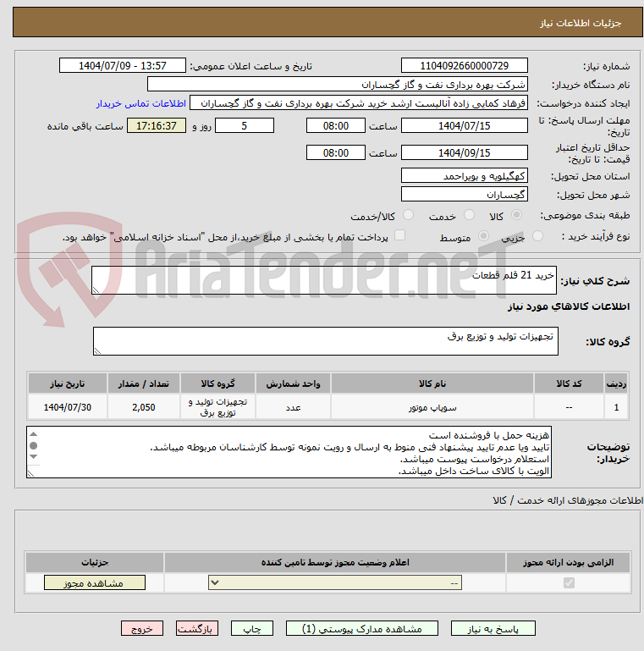The width and height of the screenshot is (644, 651).
Task: Click the row number 1 cell
Action: tap(616, 407)
